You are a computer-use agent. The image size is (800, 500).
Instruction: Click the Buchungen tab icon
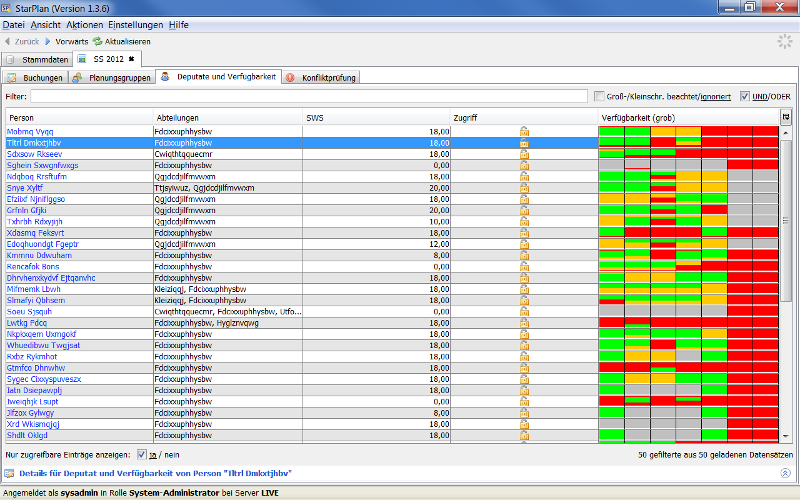tap(12, 78)
